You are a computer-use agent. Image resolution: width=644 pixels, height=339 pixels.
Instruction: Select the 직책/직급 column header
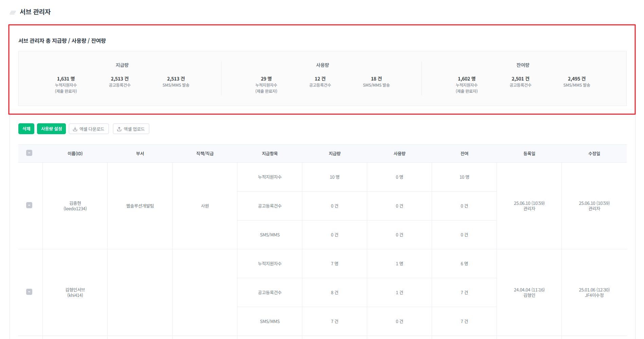[x=205, y=154]
